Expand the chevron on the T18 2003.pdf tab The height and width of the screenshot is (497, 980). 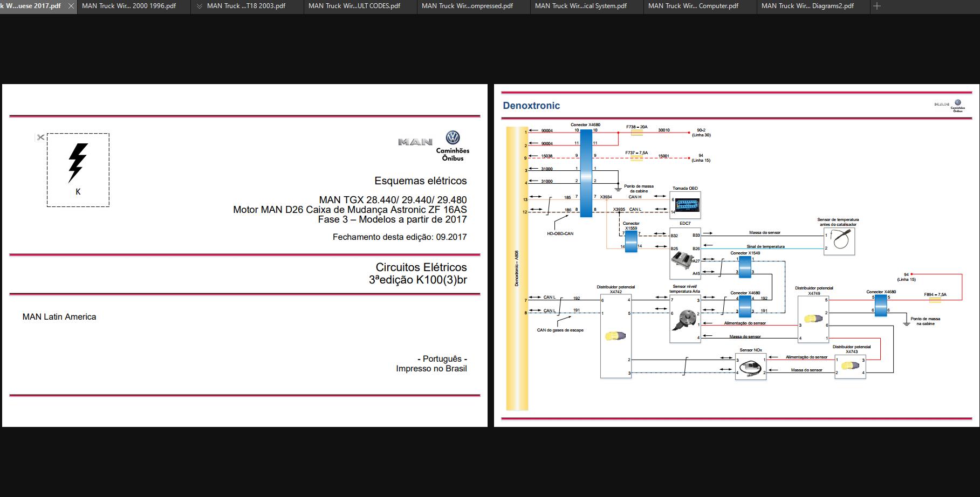[x=200, y=6]
